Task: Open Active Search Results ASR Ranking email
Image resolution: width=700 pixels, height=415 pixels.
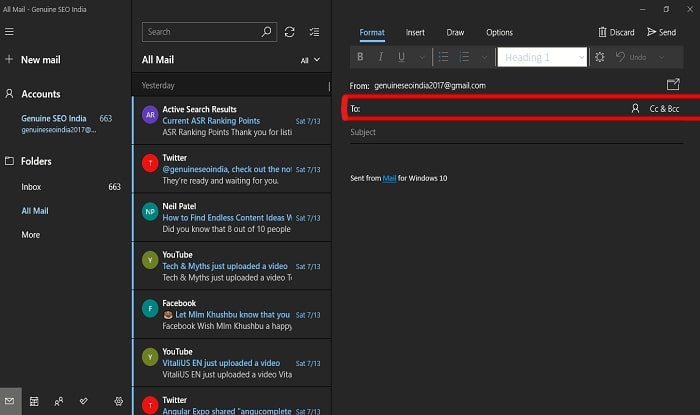Action: tap(232, 120)
